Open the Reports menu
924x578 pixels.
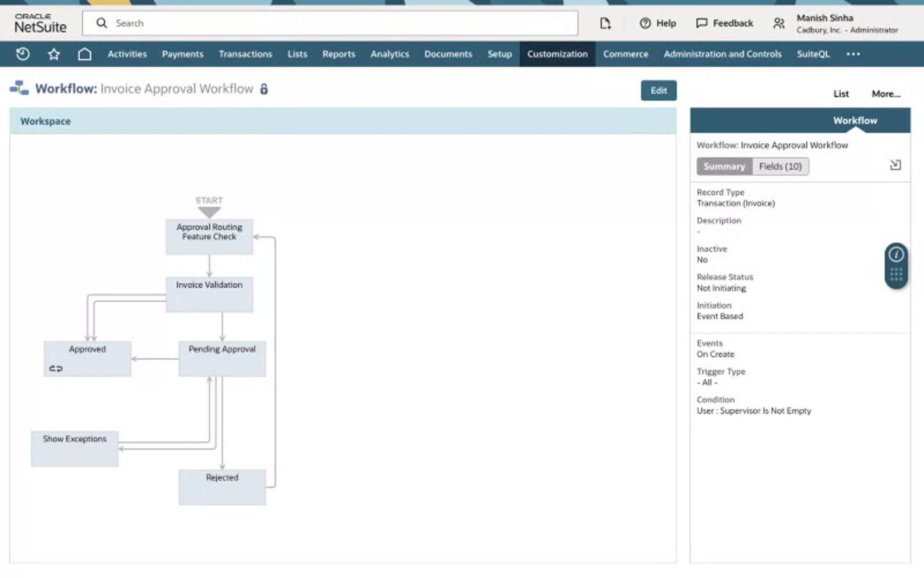(339, 54)
